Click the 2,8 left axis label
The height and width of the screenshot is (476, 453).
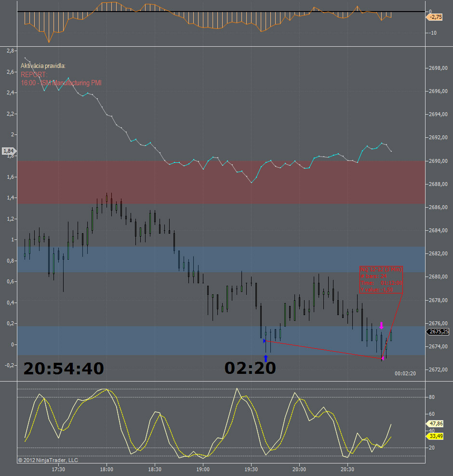click(10, 51)
